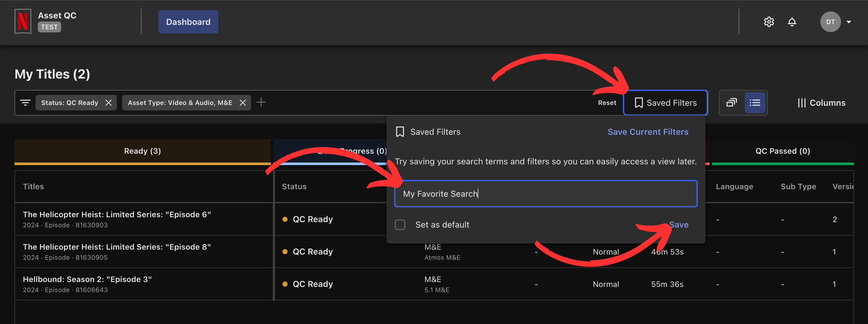The height and width of the screenshot is (324, 868).
Task: Click the TEST environment badge
Action: pos(49,27)
